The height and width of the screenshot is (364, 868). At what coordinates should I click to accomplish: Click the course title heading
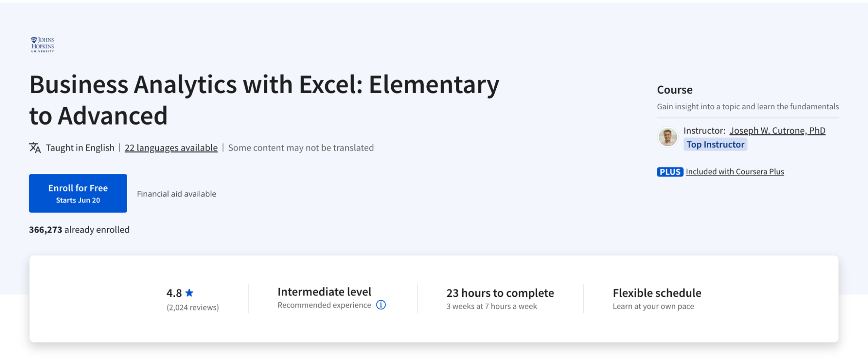(264, 100)
